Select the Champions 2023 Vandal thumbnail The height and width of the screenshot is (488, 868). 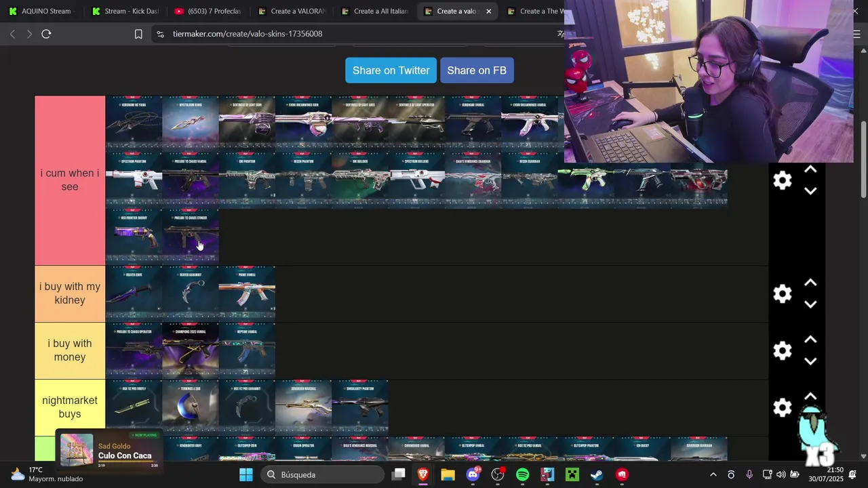point(191,350)
